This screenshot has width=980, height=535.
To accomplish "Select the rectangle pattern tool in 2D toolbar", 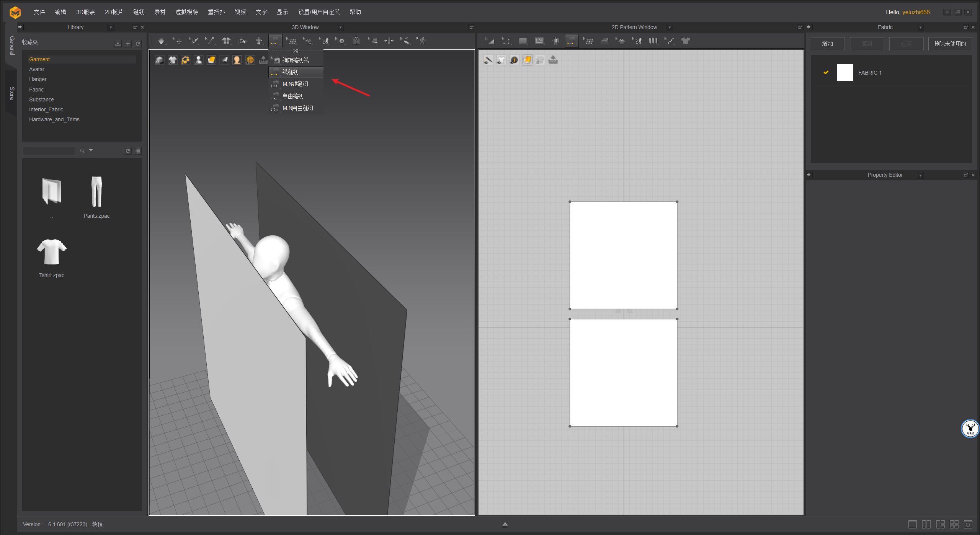I will pyautogui.click(x=523, y=41).
